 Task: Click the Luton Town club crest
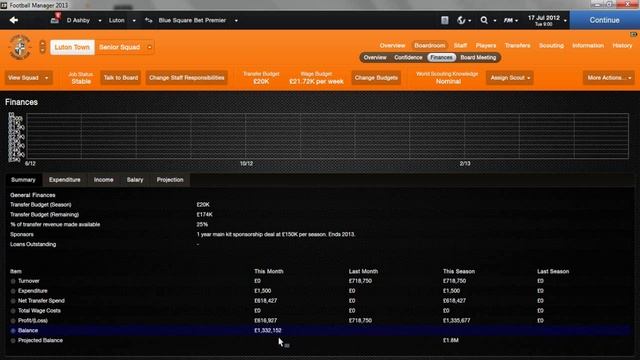20,47
